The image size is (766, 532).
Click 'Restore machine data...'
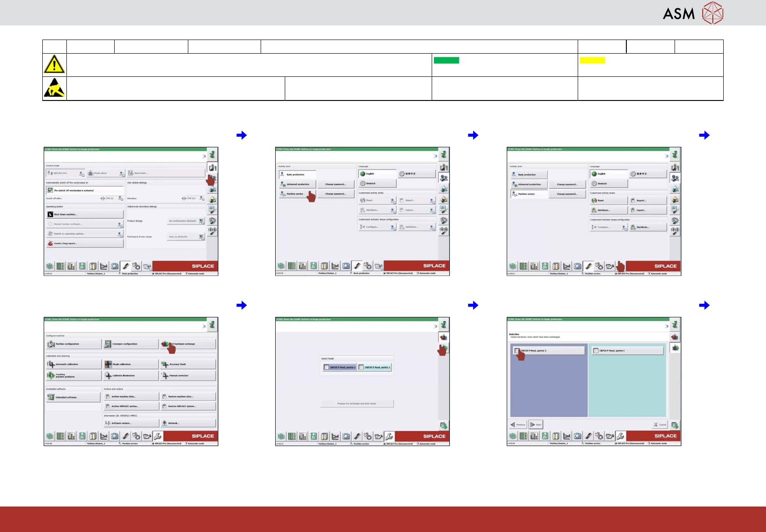coord(188,396)
